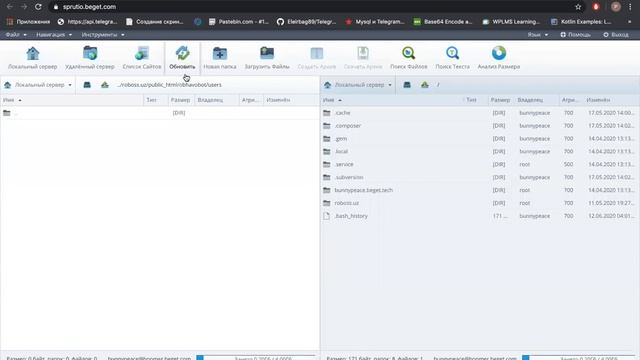Image resolution: width=640 pixels, height=360 pixels.
Task: Open the Base64 Encode bookmark
Action: pos(443,22)
